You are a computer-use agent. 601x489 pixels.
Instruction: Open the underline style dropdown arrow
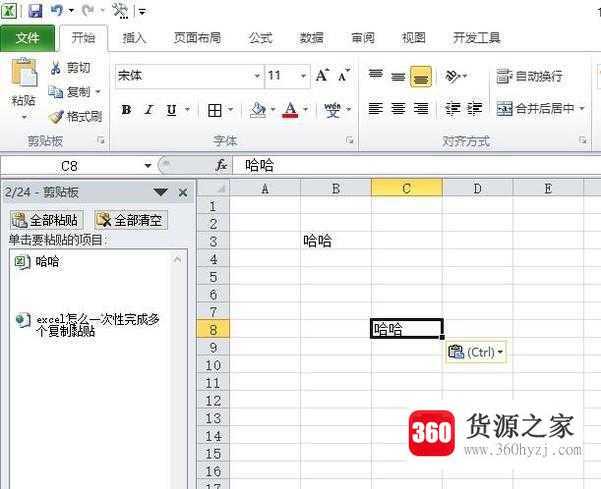[x=187, y=110]
